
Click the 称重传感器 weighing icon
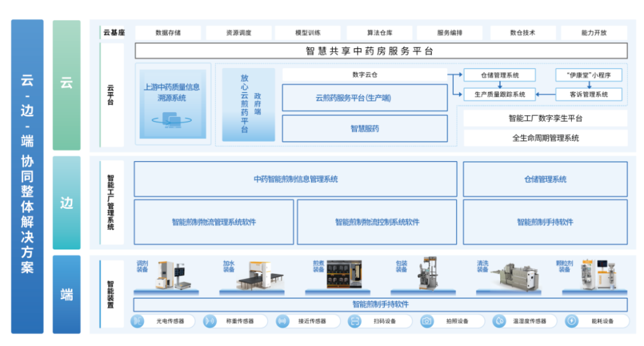point(210,321)
